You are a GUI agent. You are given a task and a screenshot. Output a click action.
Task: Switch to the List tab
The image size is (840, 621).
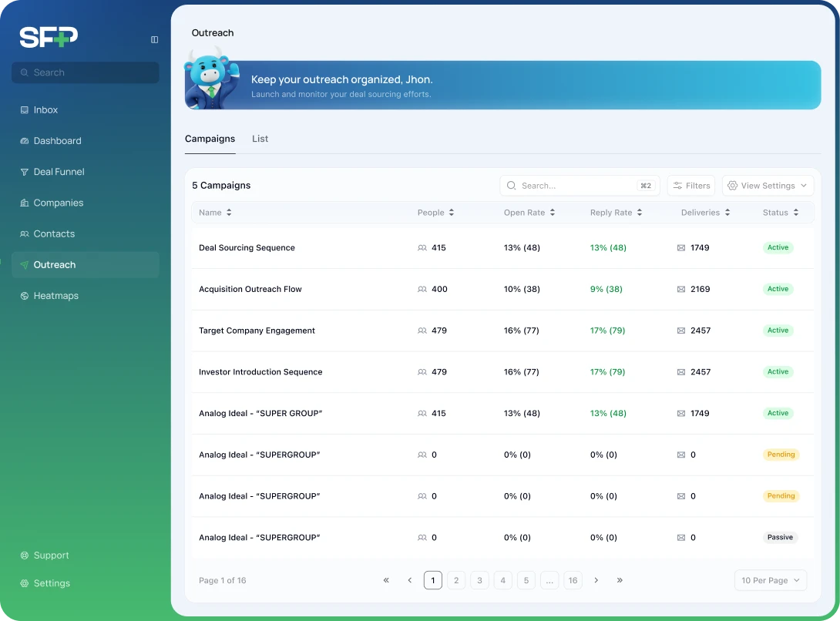(x=260, y=139)
